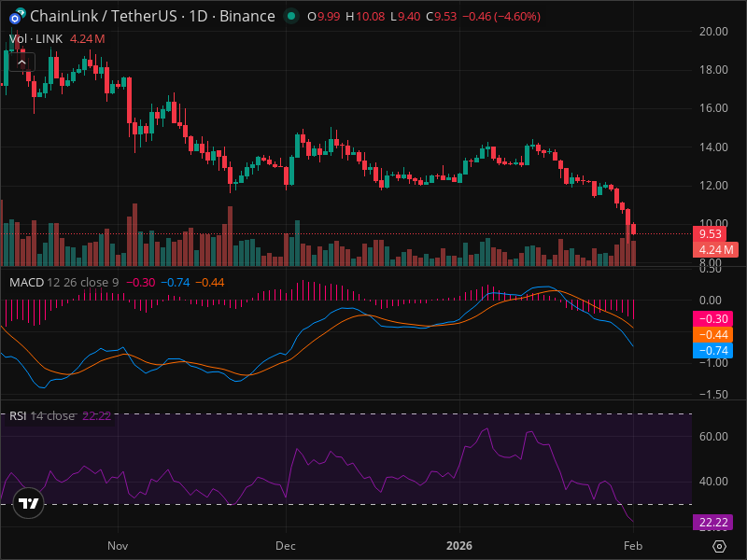
Task: Click the Nov date axis label
Action: (118, 546)
